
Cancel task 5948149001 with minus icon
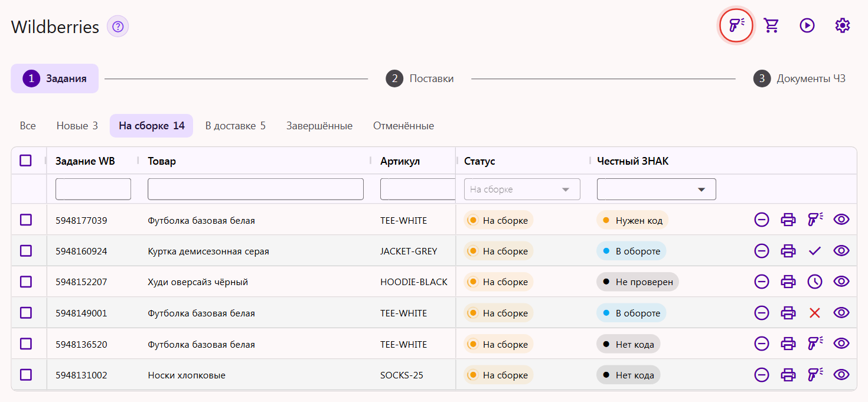coord(762,313)
